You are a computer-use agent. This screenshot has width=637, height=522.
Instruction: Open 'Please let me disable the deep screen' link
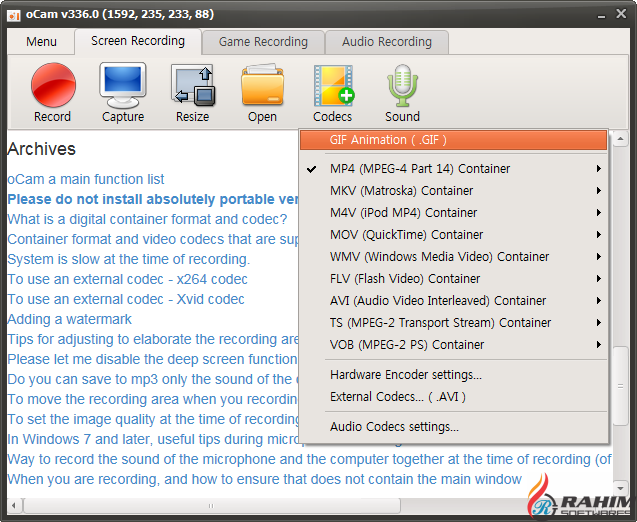153,359
